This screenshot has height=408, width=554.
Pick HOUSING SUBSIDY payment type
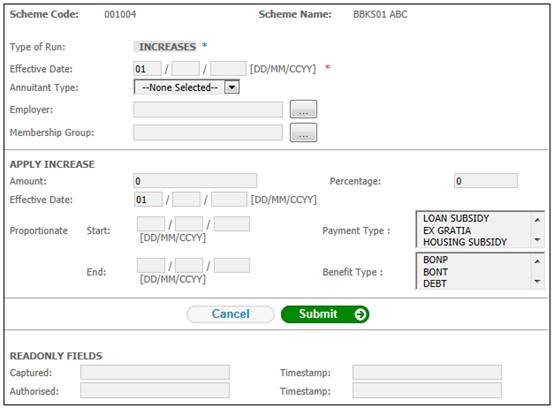(465, 242)
